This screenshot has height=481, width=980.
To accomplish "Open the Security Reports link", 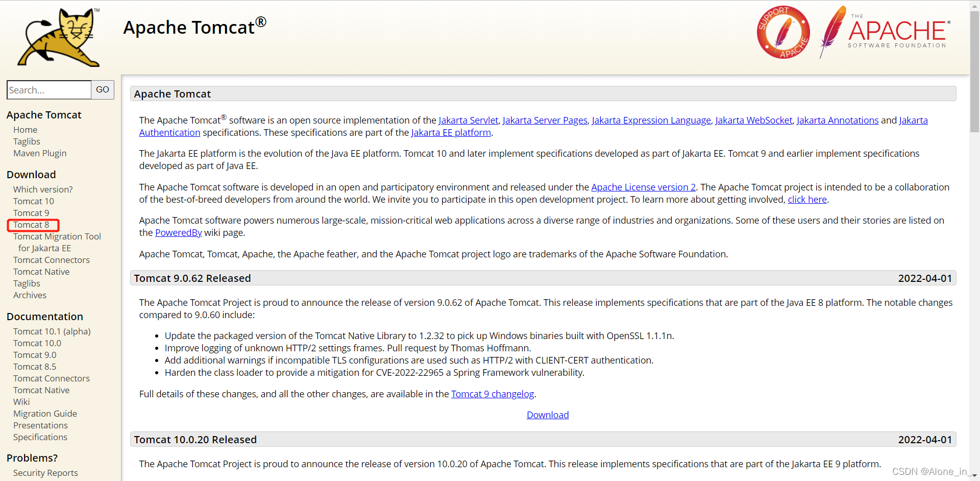I will [45, 473].
